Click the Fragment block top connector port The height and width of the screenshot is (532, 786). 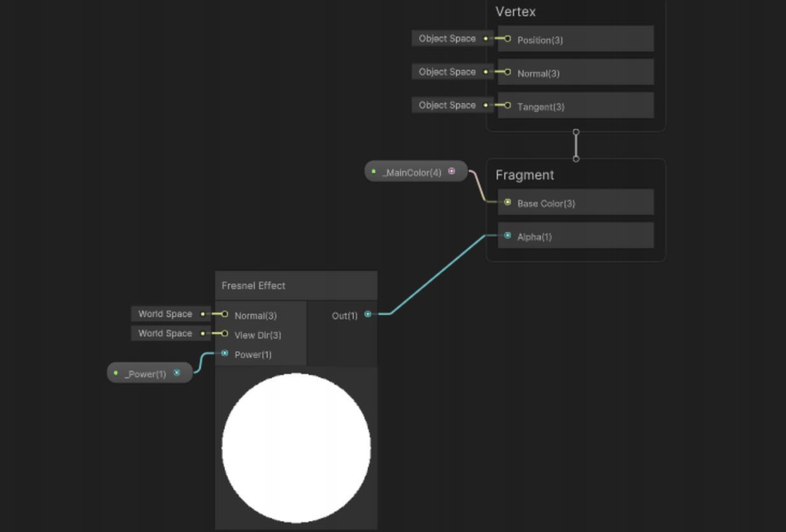[x=576, y=159]
